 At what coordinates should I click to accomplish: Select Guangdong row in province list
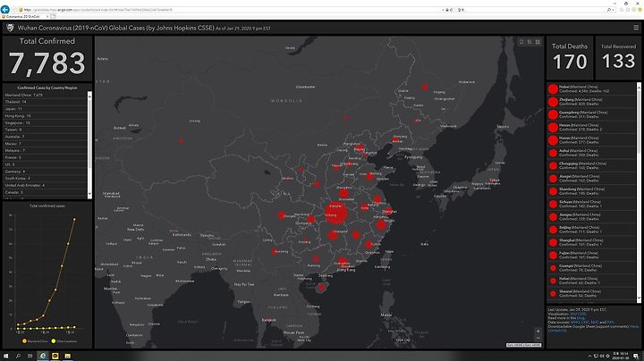[x=591, y=114]
